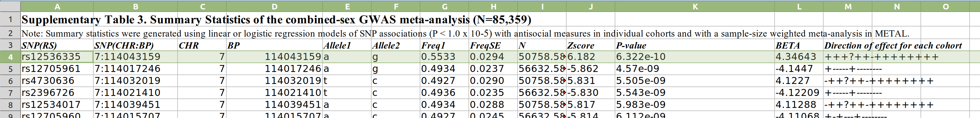Select cell containing rs12705961
This screenshot has height=118, width=980.
pyautogui.click(x=57, y=69)
